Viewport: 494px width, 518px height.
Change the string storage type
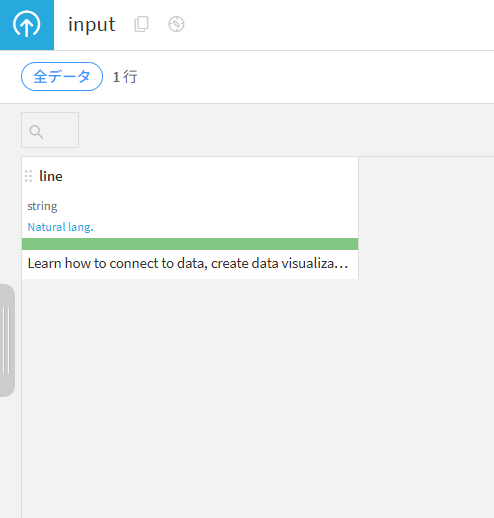pyautogui.click(x=42, y=206)
